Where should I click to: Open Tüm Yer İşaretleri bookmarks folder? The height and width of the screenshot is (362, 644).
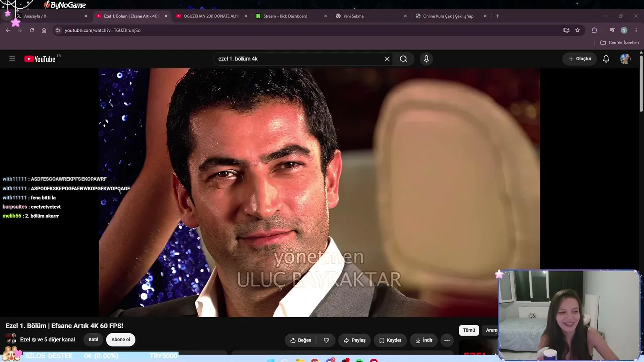(x=619, y=43)
